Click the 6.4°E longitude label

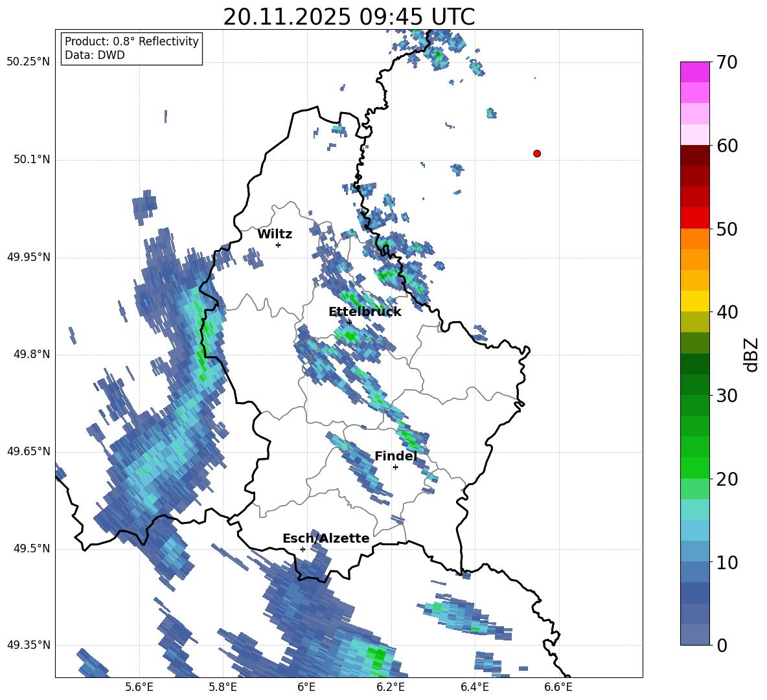click(x=474, y=687)
